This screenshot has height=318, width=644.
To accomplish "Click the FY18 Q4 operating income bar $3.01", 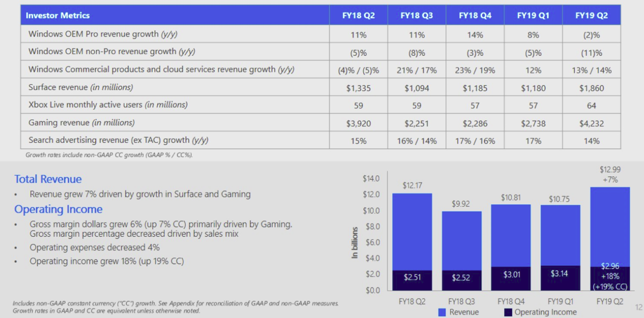I will pyautogui.click(x=511, y=278).
